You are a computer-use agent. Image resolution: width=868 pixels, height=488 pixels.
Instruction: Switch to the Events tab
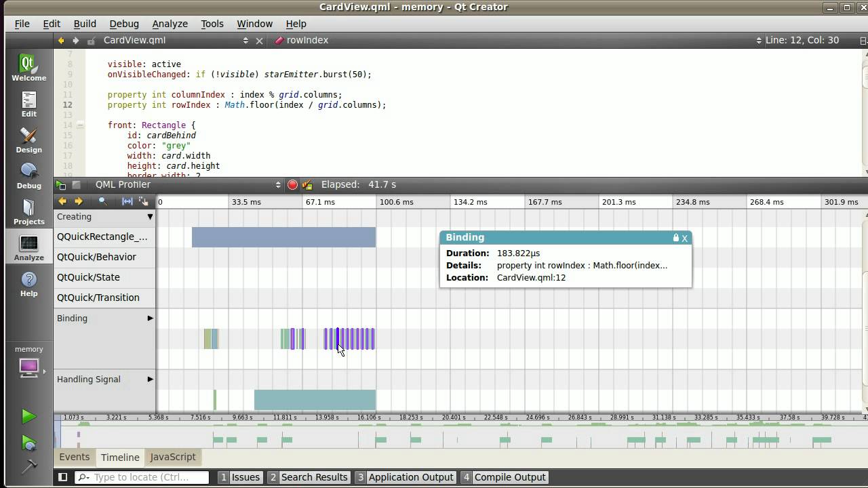(74, 457)
